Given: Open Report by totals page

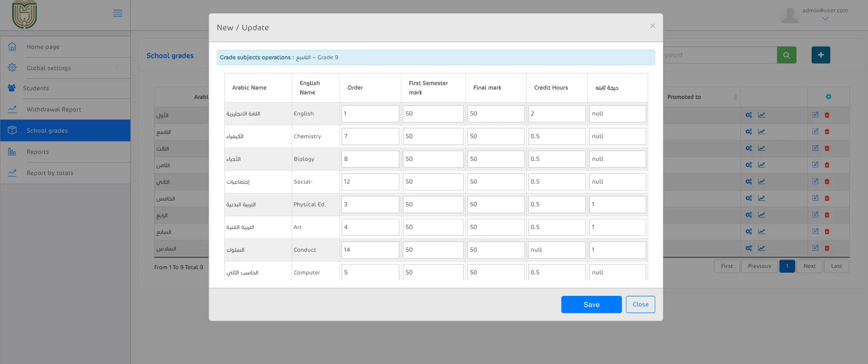Looking at the screenshot, I should pyautogui.click(x=50, y=173).
